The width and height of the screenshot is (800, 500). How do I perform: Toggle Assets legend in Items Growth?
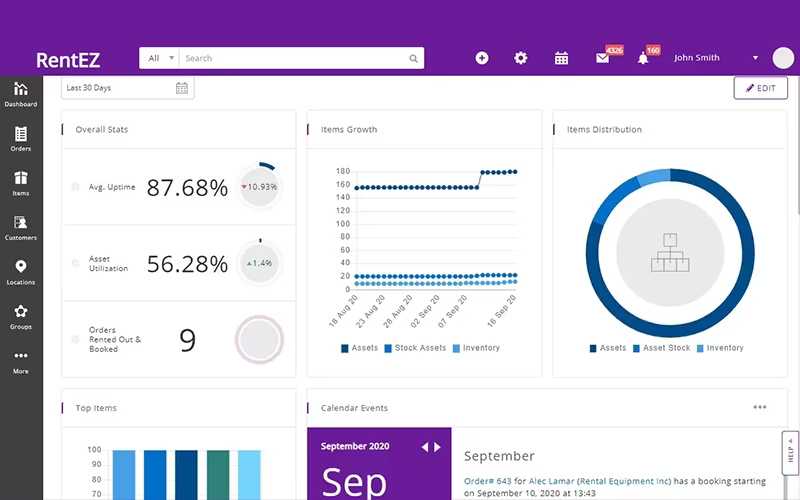pos(360,348)
